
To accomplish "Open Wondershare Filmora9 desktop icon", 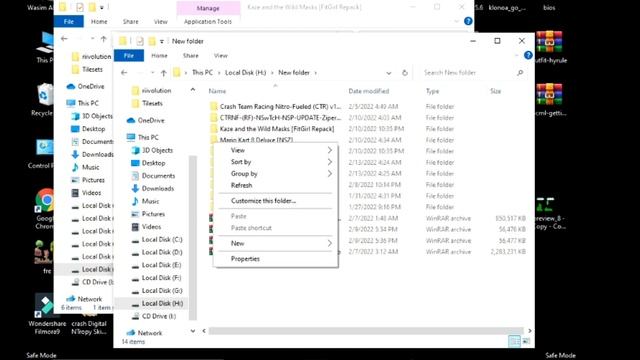I will (x=46, y=314).
